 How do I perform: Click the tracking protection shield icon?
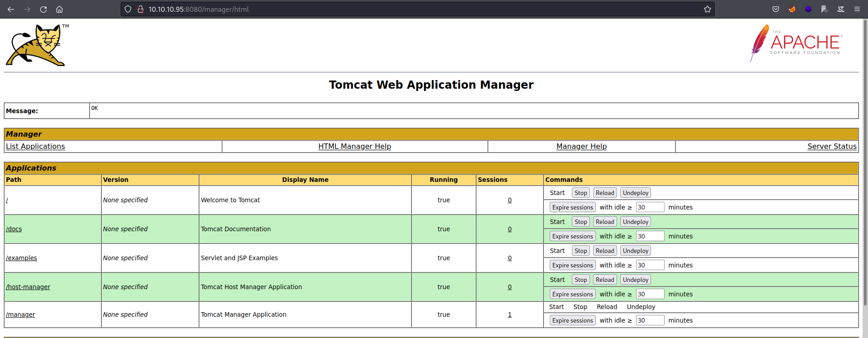pos(128,9)
